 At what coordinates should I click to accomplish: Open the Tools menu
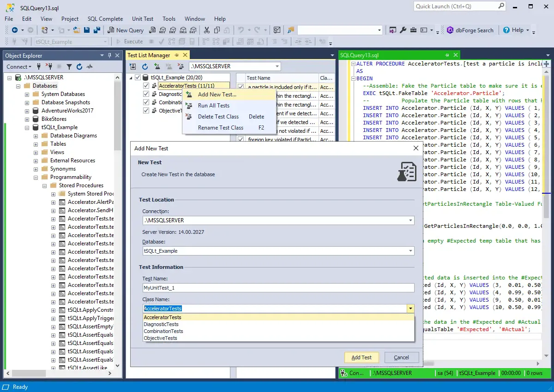(169, 19)
